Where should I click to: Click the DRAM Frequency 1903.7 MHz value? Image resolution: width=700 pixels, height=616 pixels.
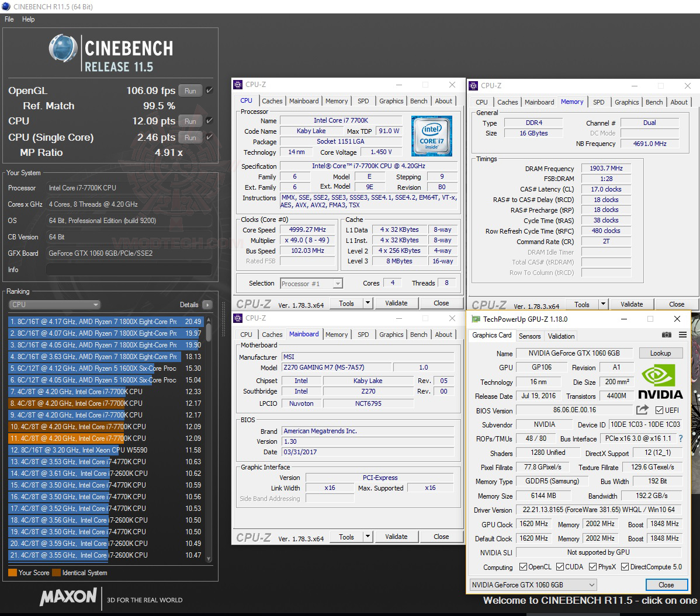click(x=606, y=168)
